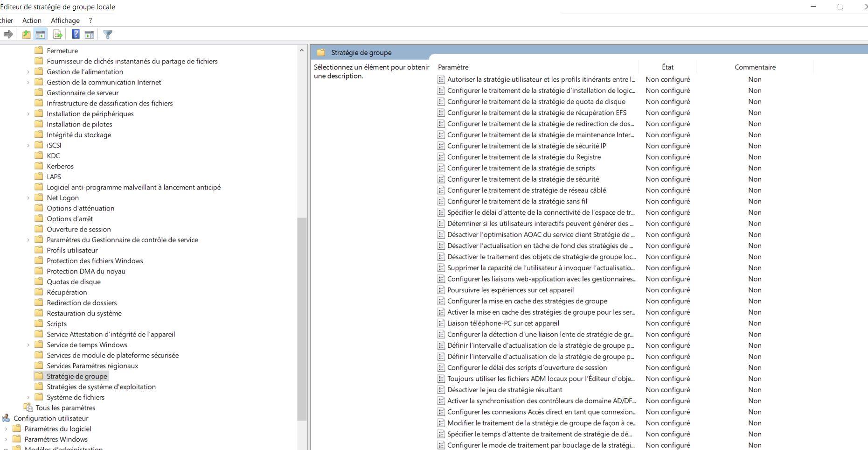Click the Configuration utilisateur node icon
Image resolution: width=868 pixels, height=450 pixels.
6,418
